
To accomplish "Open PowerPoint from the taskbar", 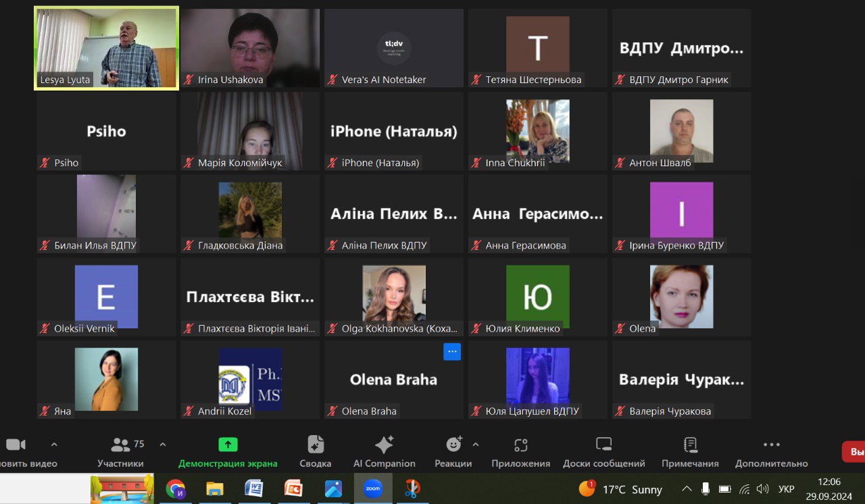I will (293, 488).
